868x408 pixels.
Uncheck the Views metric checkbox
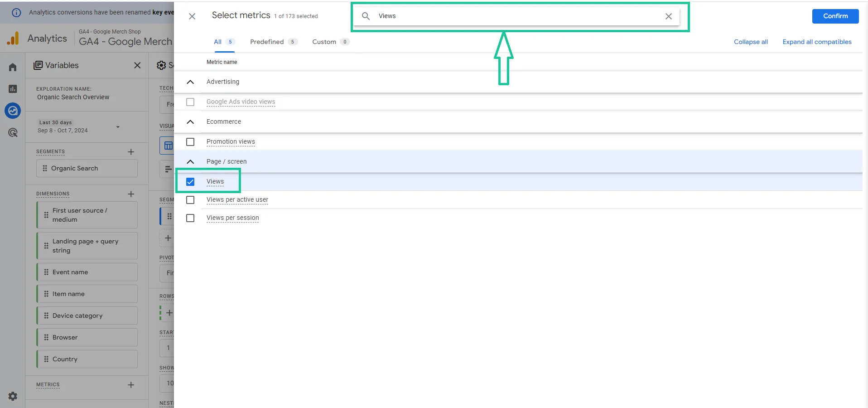coord(190,182)
